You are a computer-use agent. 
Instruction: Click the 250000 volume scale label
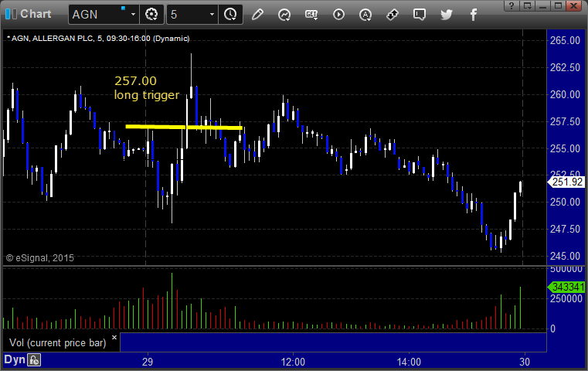click(566, 298)
